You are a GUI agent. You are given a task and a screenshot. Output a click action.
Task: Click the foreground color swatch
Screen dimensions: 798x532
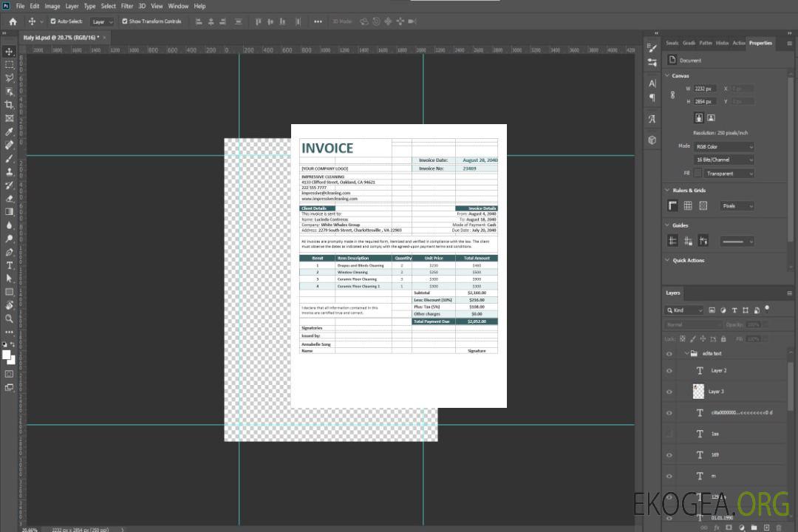click(x=6, y=355)
